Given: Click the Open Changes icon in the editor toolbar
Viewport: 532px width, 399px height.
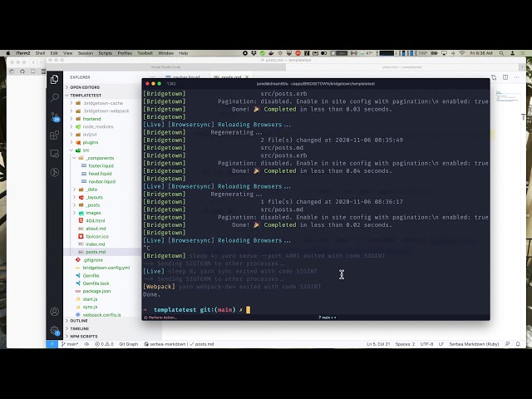Looking at the screenshot, I should (x=494, y=77).
